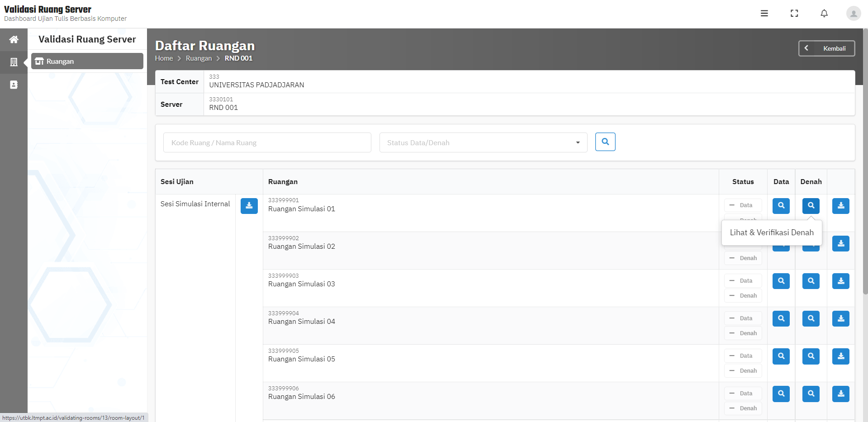Select UNIVERSITAS PADJADJARAN text
Image resolution: width=868 pixels, height=422 pixels.
click(x=256, y=85)
